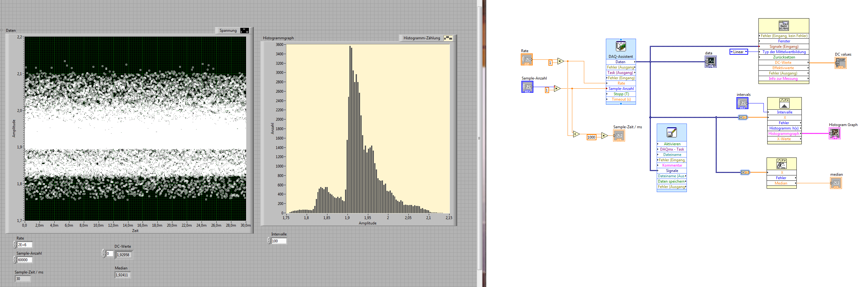This screenshot has width=868, height=287.
Task: Click the Daten output row of DAQ-Assistent
Action: [621, 62]
